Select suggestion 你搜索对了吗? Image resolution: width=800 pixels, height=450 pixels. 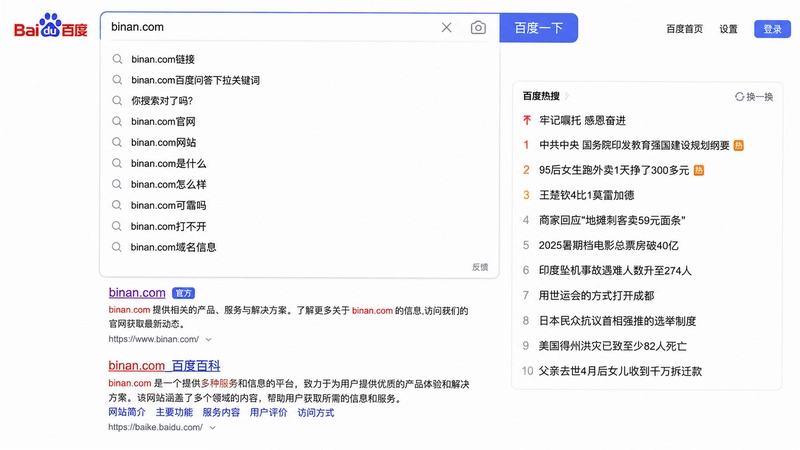[162, 101]
